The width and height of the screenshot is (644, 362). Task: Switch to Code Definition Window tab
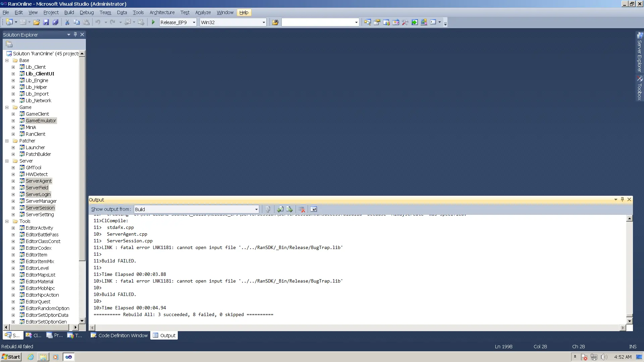119,336
